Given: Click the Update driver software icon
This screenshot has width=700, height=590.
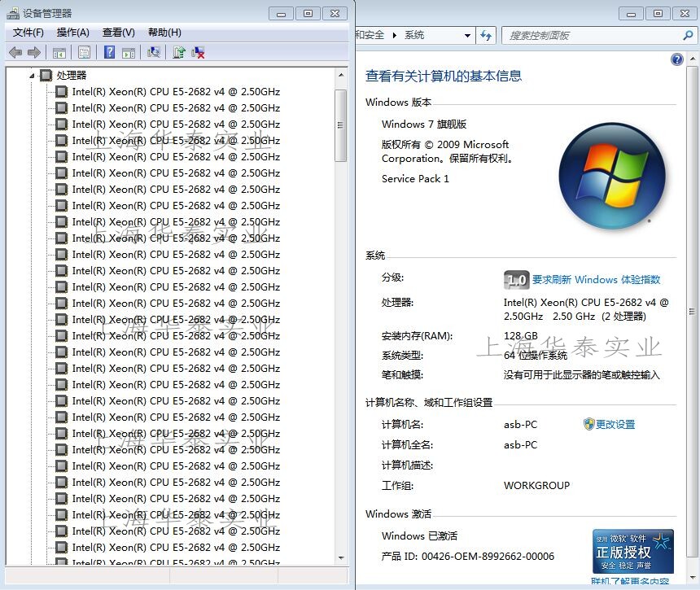Looking at the screenshot, I should 179,53.
